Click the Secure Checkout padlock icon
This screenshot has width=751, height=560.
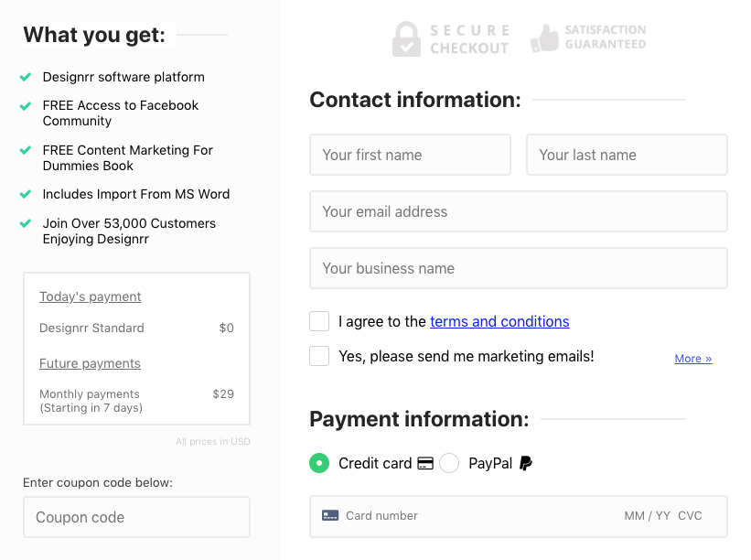(406, 39)
